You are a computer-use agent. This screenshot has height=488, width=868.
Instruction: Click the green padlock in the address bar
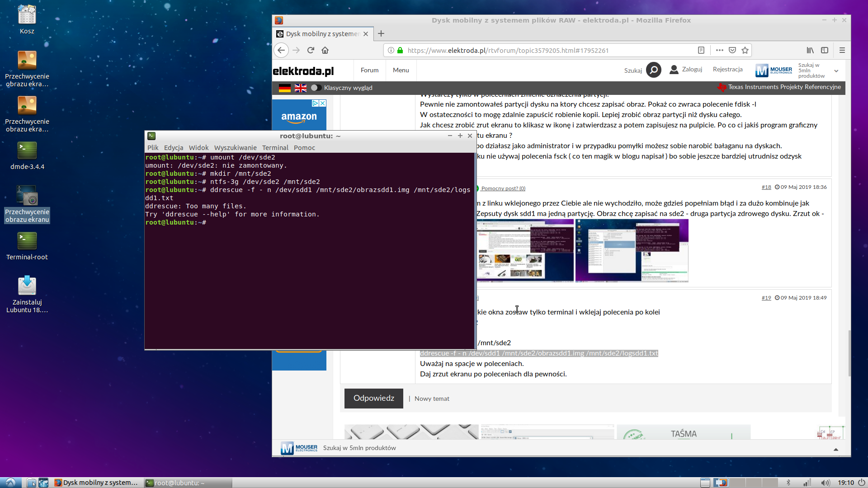[400, 50]
